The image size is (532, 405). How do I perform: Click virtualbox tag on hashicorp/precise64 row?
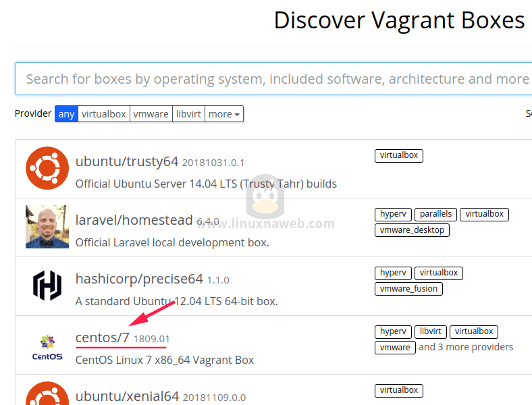(439, 273)
